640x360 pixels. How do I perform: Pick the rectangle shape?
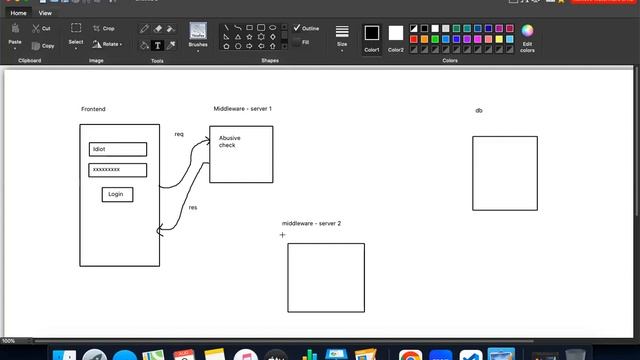249,28
